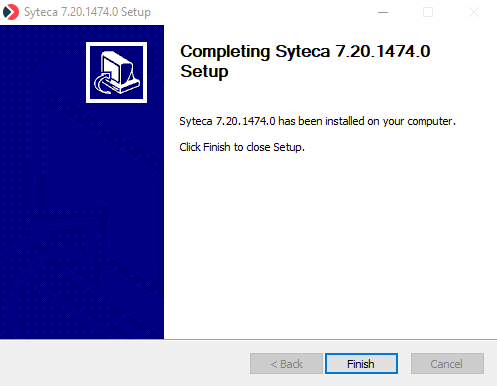This screenshot has width=497, height=386.
Task: Click the disabled maximize button in title bar
Action: pos(428,12)
